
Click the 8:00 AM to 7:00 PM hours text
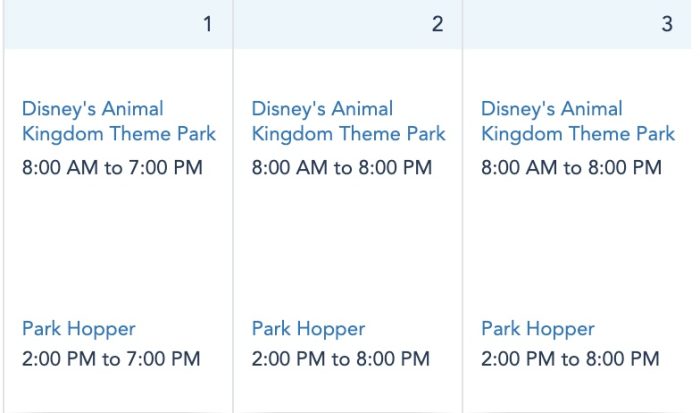(x=112, y=167)
